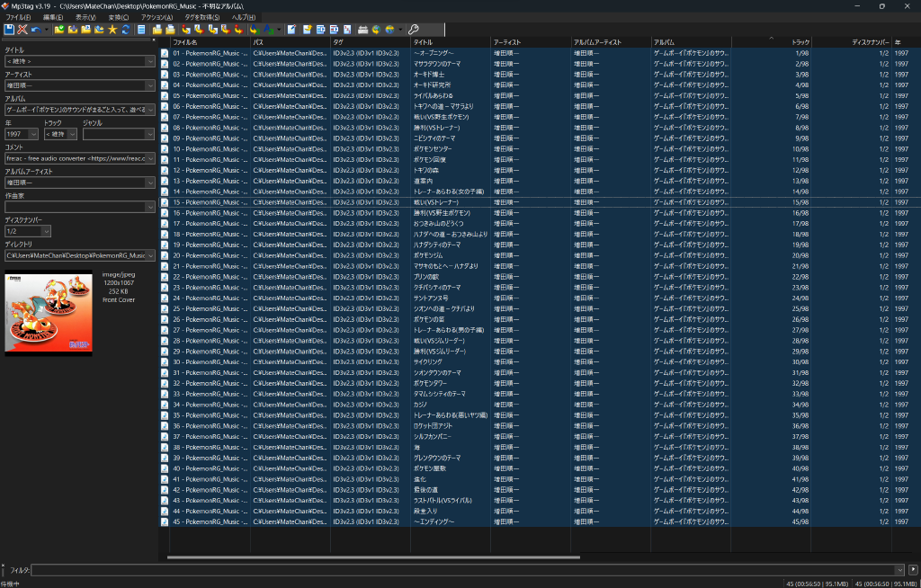Open the ファイル(F) menu
This screenshot has height=588, width=921.
(x=19, y=17)
